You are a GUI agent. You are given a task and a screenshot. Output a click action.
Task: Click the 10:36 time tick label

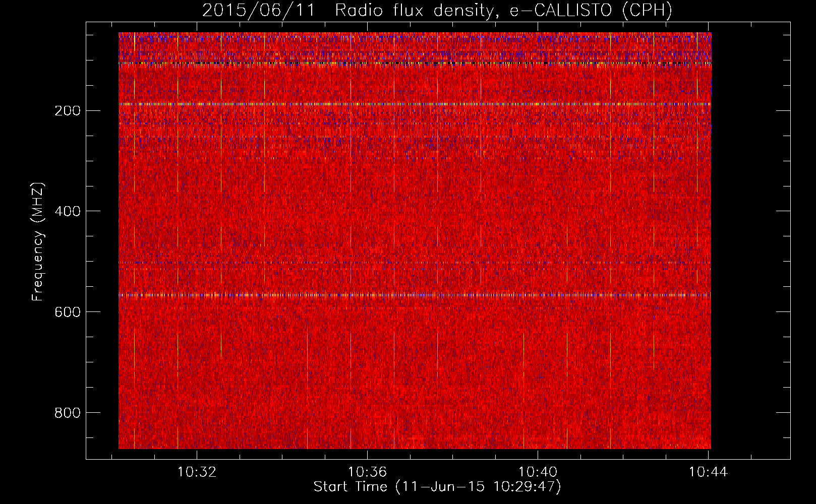coord(368,472)
